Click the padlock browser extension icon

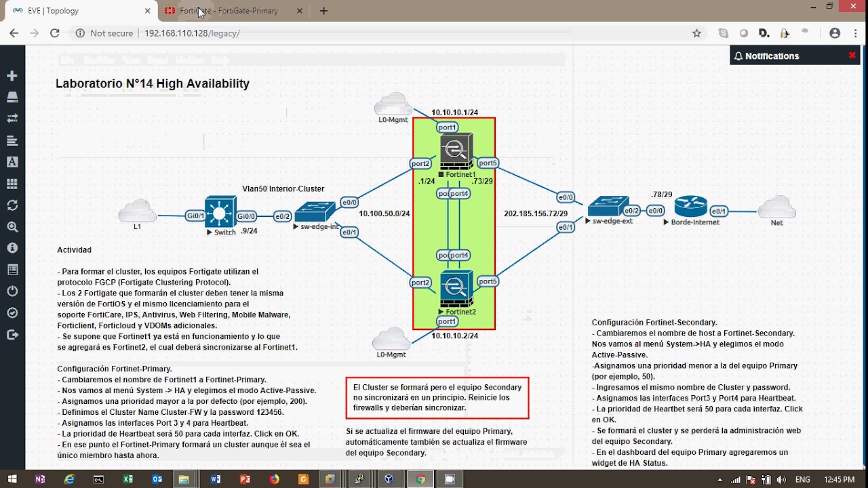785,33
